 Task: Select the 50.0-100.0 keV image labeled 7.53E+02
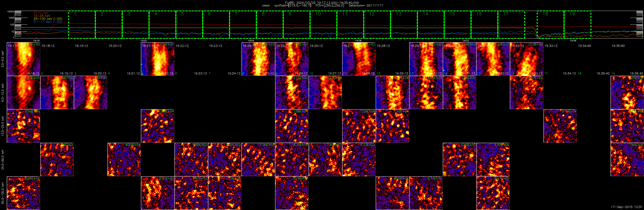[225, 193]
